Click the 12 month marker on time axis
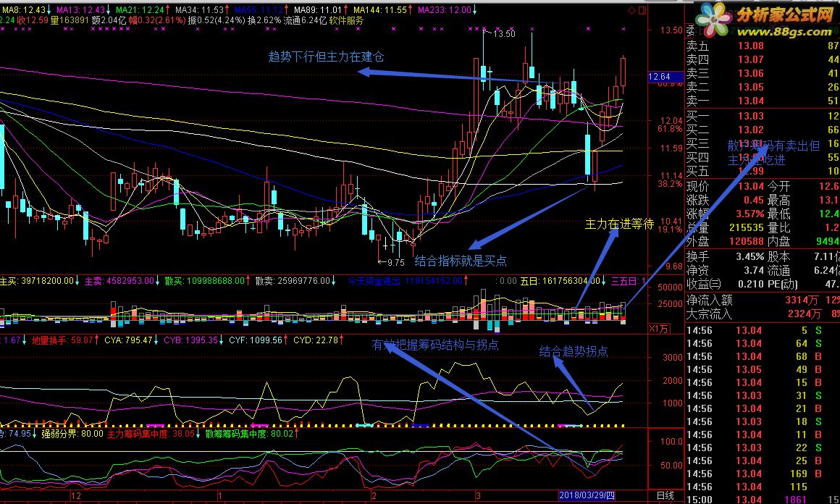This screenshot has width=840, height=504. click(x=75, y=495)
